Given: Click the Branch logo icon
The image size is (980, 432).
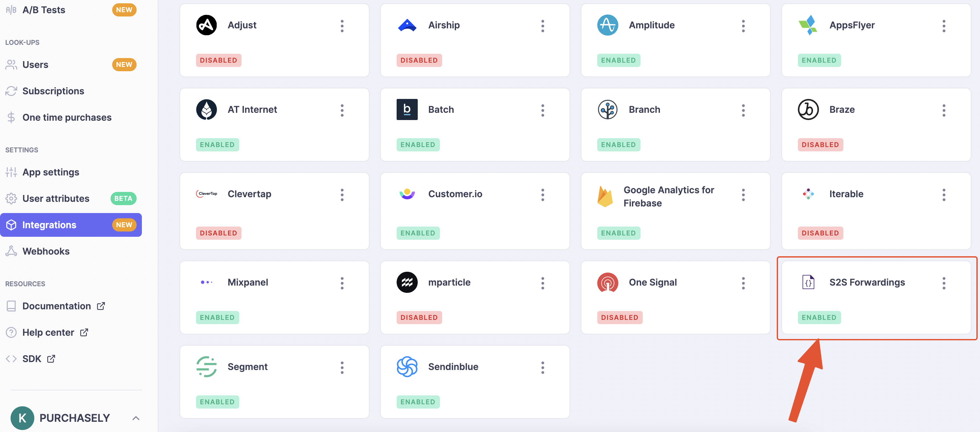Looking at the screenshot, I should [607, 109].
